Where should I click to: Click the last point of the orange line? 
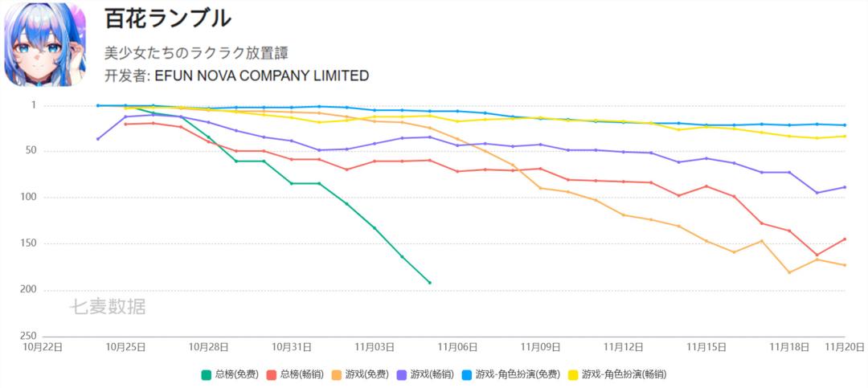[x=844, y=265]
